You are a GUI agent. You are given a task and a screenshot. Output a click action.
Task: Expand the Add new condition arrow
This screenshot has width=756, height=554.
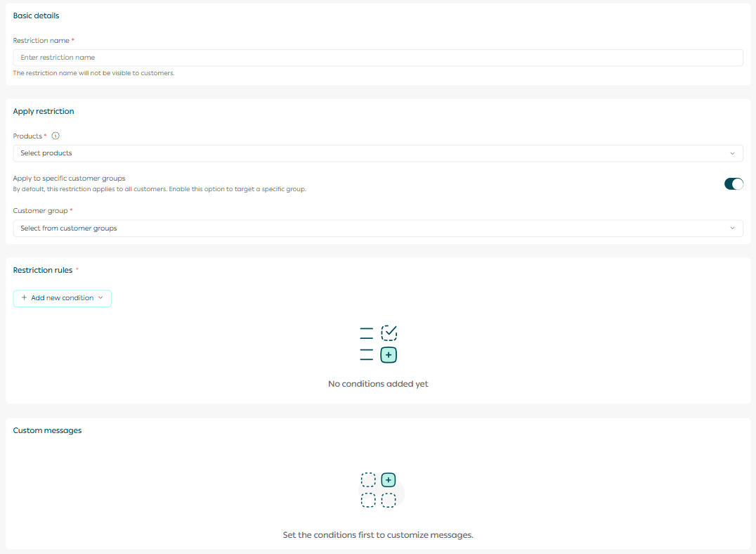click(x=100, y=298)
